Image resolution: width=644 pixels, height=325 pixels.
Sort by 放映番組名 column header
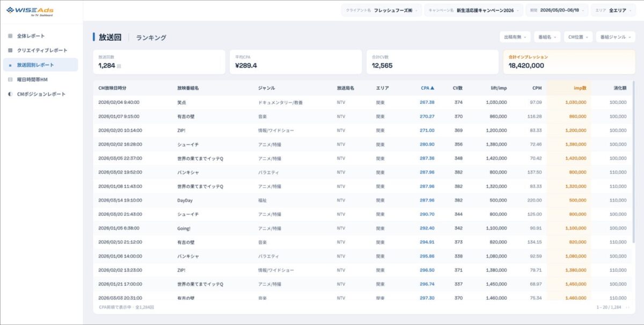point(188,88)
